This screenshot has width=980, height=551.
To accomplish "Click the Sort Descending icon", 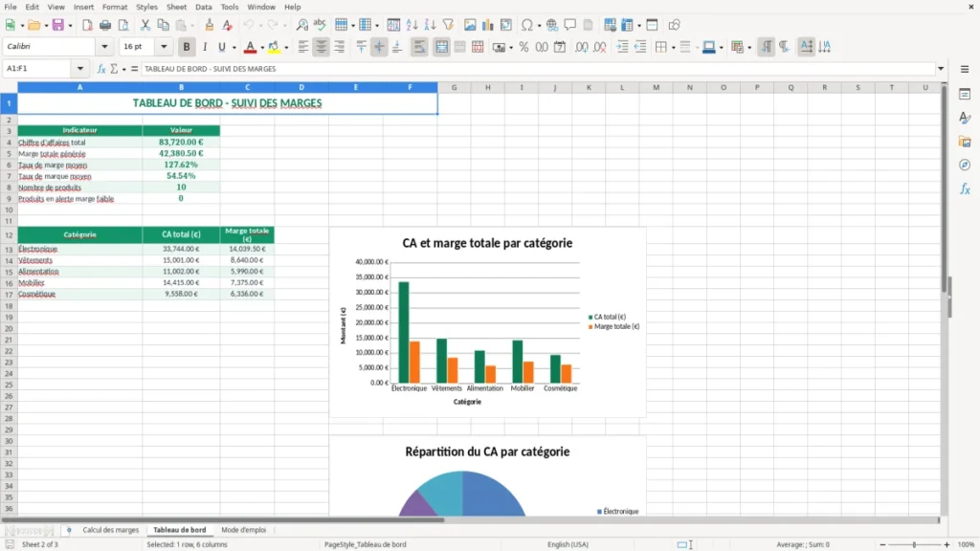I will pos(430,25).
